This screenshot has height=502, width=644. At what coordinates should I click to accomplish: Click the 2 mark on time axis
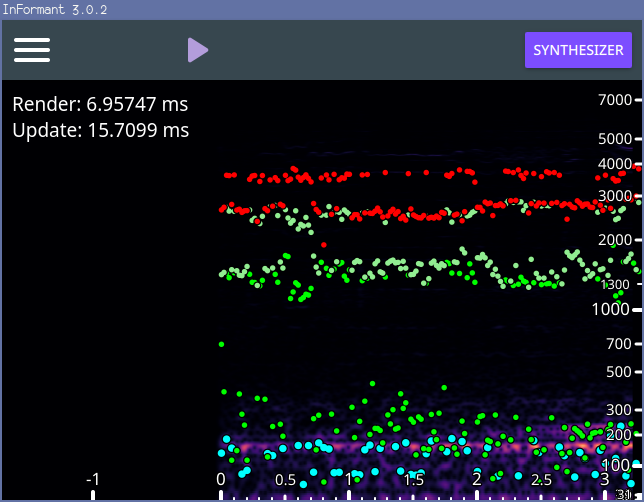click(478, 480)
